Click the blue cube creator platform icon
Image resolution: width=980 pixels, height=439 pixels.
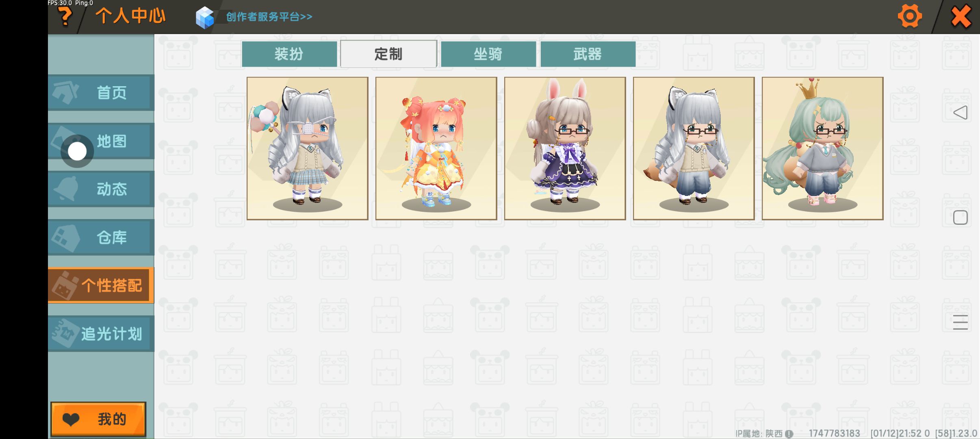pyautogui.click(x=204, y=17)
